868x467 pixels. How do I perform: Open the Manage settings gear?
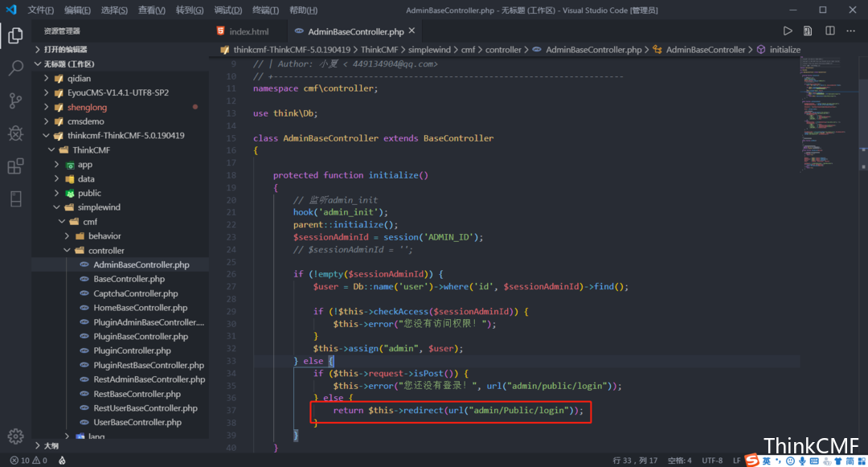coord(15,436)
